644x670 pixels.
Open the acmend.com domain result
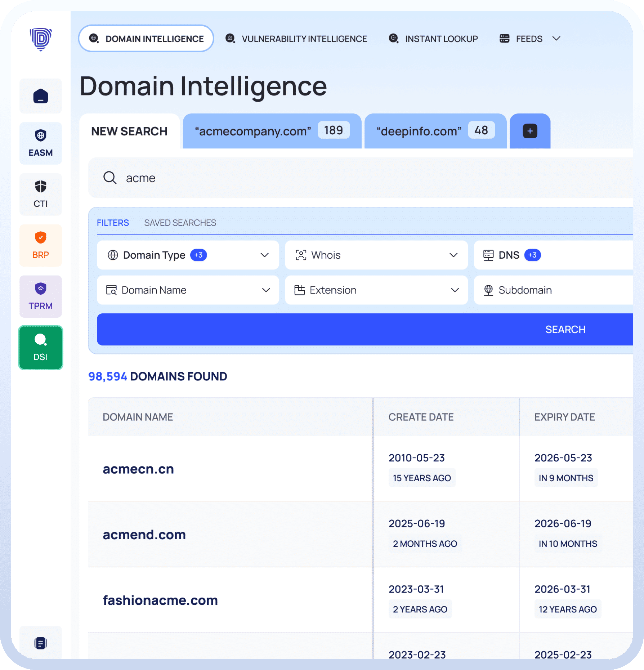144,535
